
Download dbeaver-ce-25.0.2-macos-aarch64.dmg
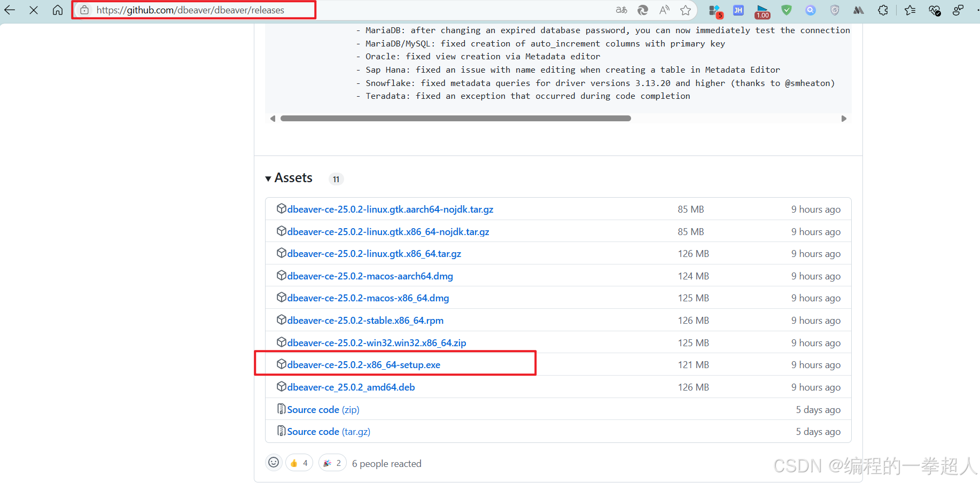(370, 276)
